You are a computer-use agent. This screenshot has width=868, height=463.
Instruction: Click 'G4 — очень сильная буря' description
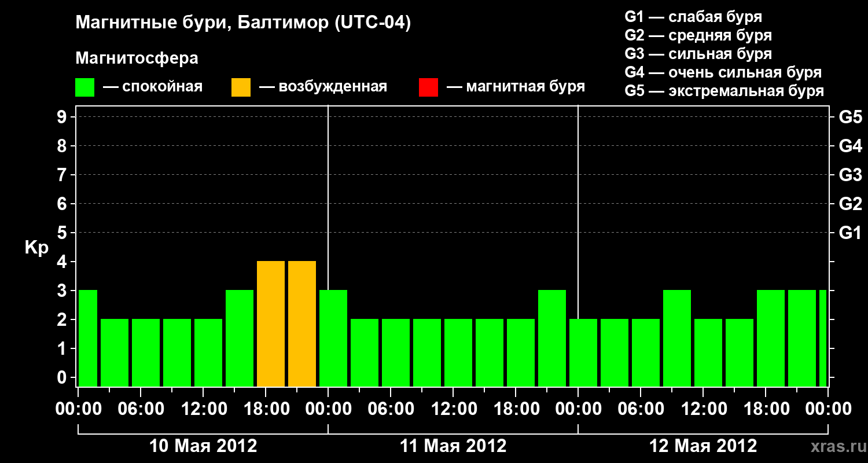723,72
